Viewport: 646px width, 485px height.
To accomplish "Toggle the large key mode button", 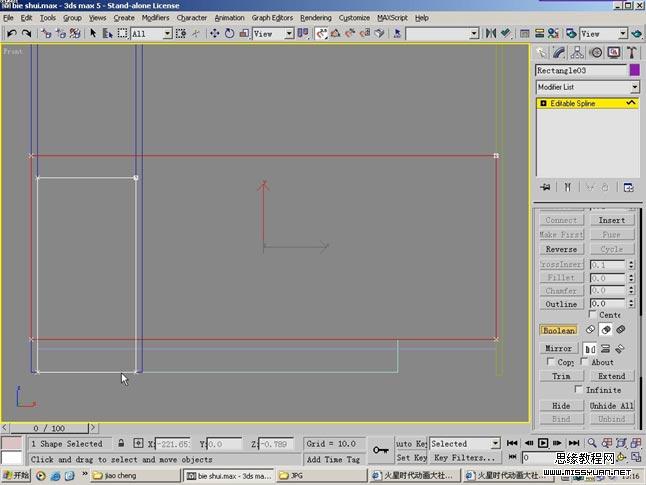I will coord(380,450).
